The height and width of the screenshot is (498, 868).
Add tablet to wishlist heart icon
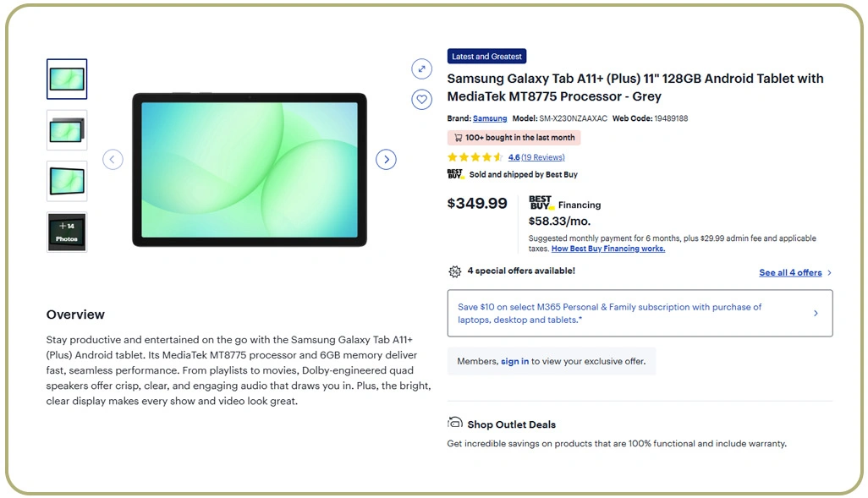[421, 100]
